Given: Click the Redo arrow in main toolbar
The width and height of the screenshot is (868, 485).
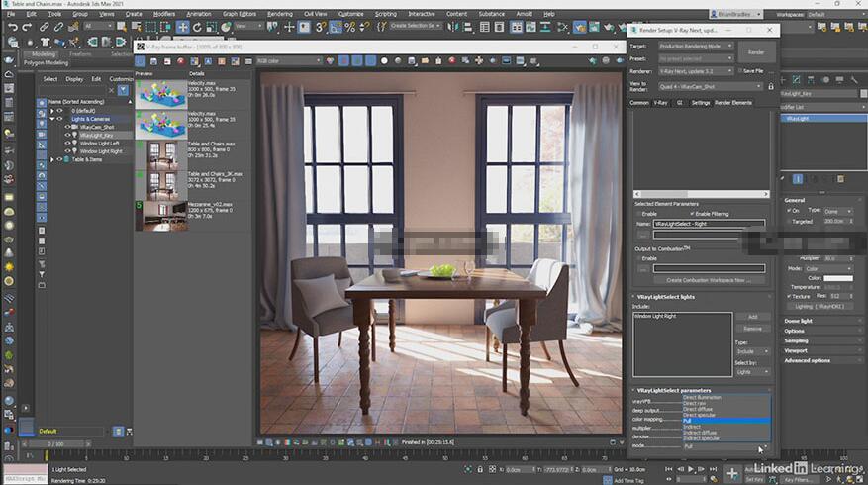Looking at the screenshot, I should coord(27,27).
